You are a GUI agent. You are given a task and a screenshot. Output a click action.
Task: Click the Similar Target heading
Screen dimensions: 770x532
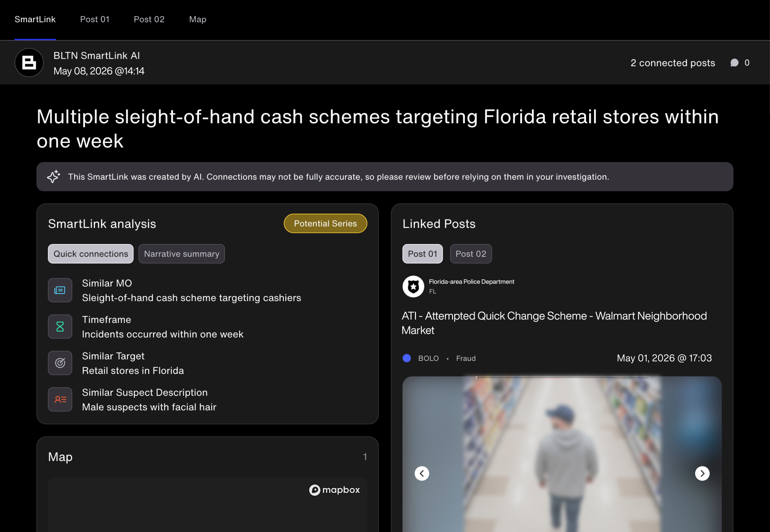[x=113, y=356]
